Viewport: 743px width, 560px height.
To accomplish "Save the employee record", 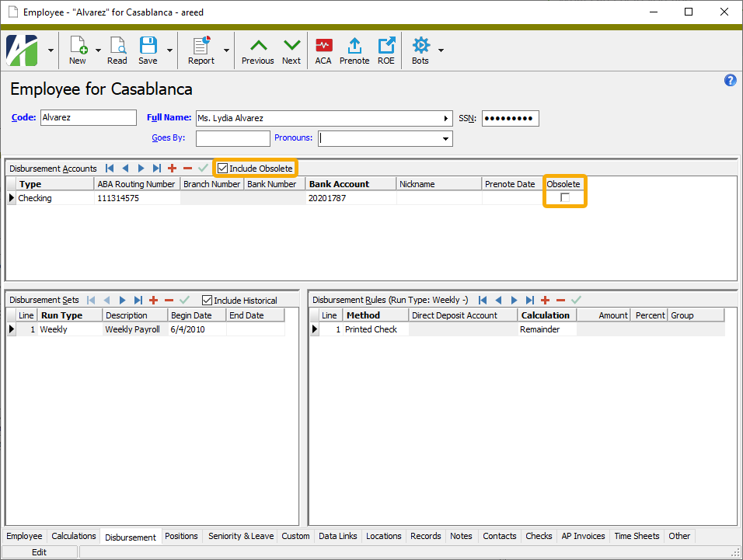I will (x=148, y=45).
